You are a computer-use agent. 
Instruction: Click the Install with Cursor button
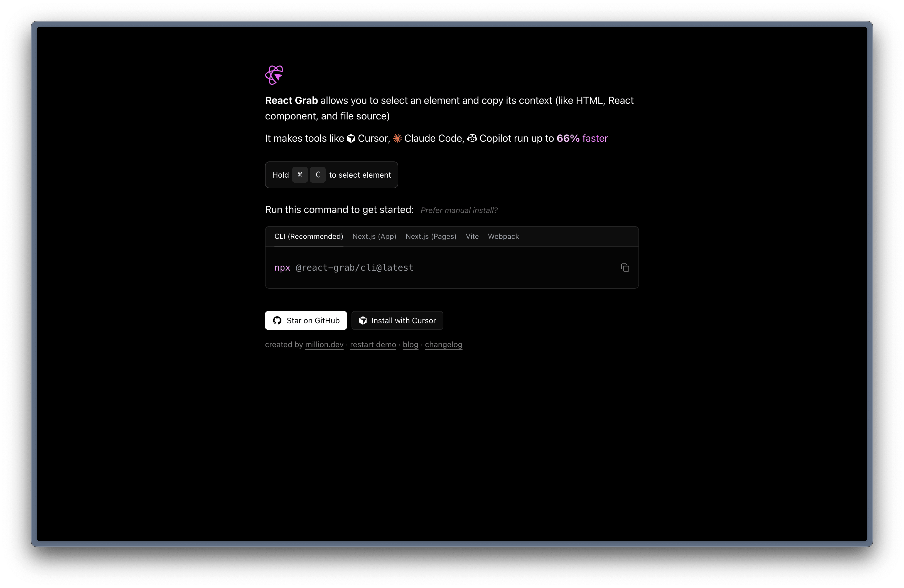point(397,320)
